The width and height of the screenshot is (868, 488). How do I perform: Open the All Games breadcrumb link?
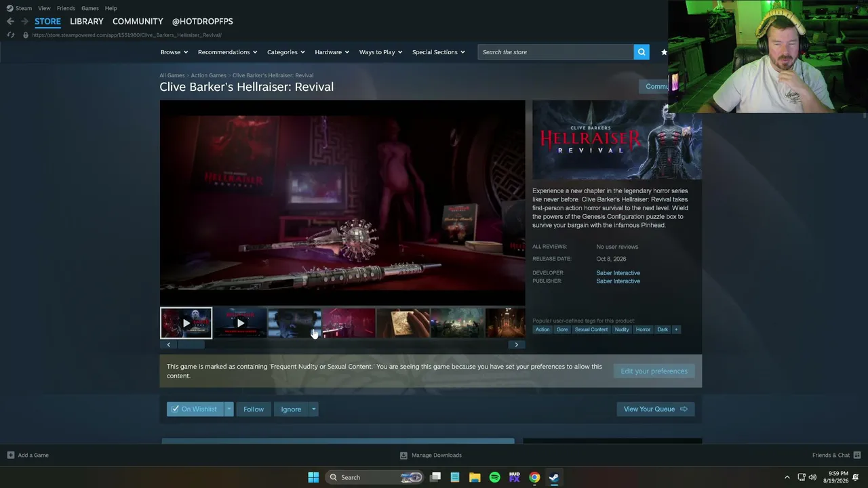tap(172, 75)
